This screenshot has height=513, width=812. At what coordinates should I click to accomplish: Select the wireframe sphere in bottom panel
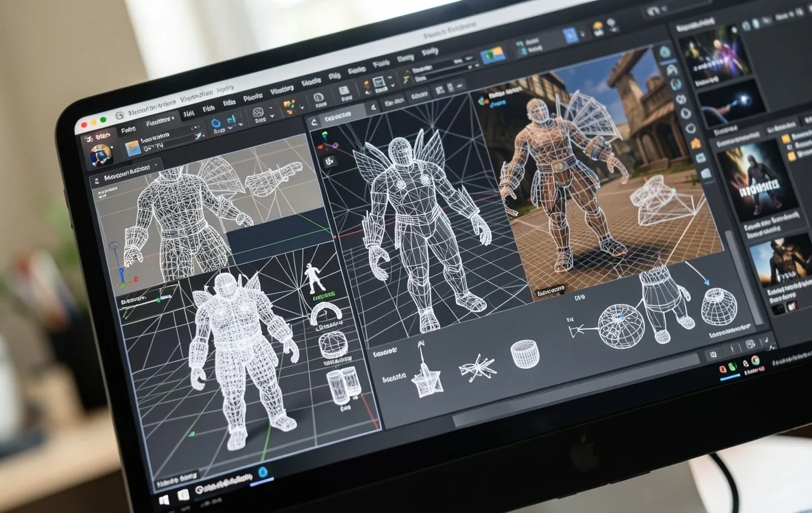[620, 325]
